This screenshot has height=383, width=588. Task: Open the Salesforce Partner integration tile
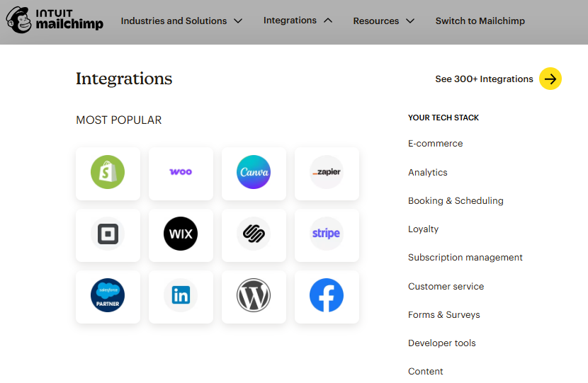point(108,297)
